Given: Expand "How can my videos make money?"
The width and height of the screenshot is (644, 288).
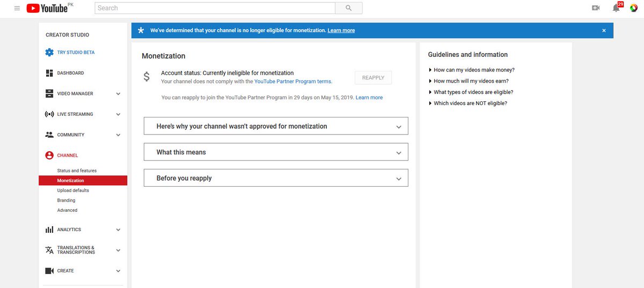Looking at the screenshot, I should point(471,70).
